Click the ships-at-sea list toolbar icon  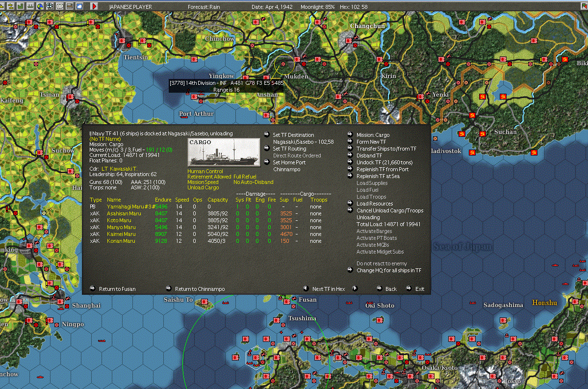point(30,6)
